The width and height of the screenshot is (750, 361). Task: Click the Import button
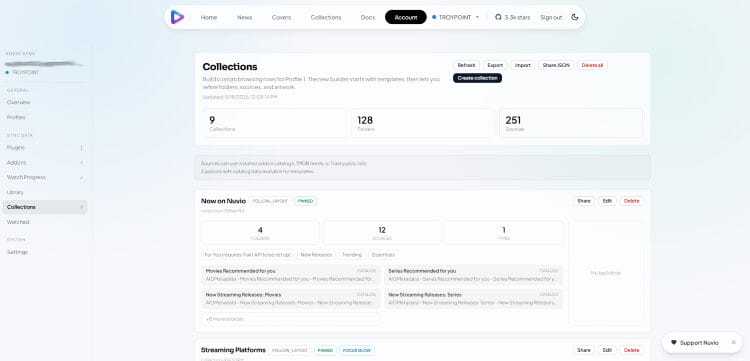click(x=523, y=65)
